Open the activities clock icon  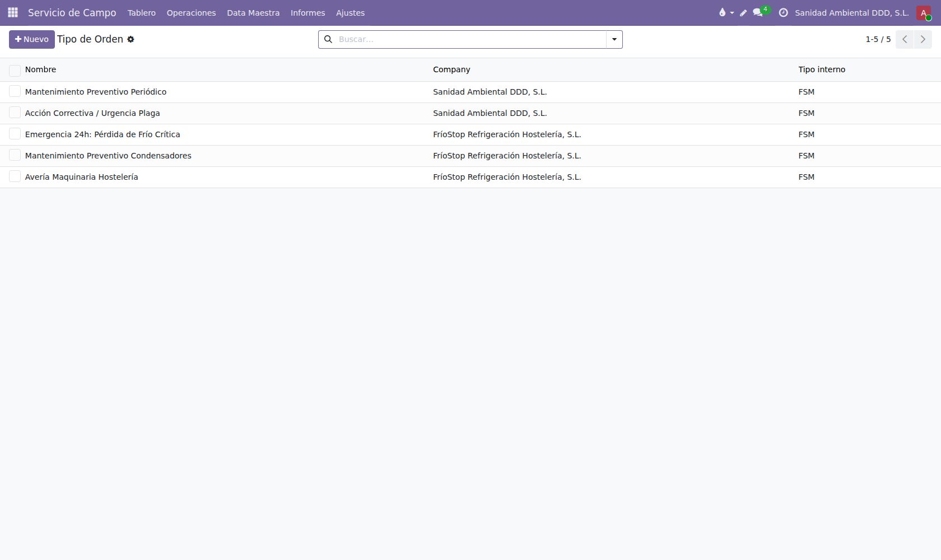(x=783, y=12)
